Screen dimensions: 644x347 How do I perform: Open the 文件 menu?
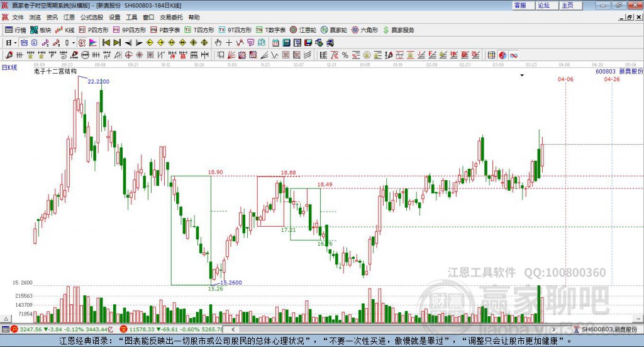click(18, 17)
